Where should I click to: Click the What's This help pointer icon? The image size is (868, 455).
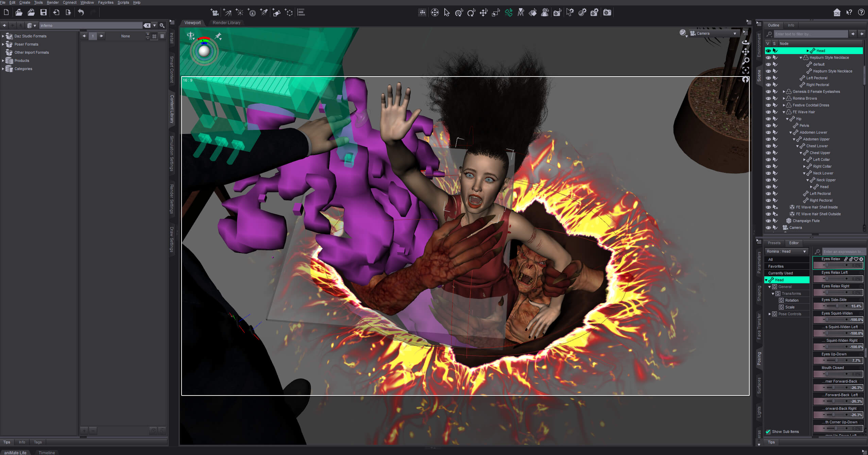(849, 13)
